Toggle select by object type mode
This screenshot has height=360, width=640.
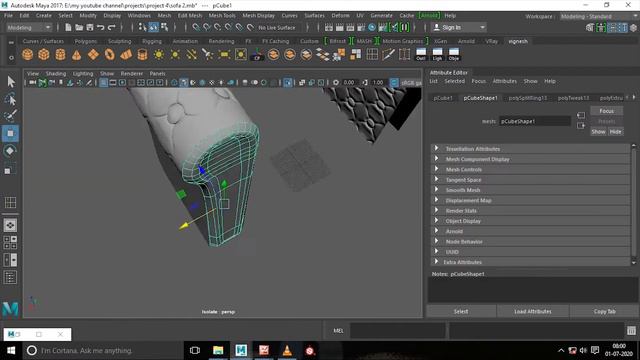coord(153,27)
